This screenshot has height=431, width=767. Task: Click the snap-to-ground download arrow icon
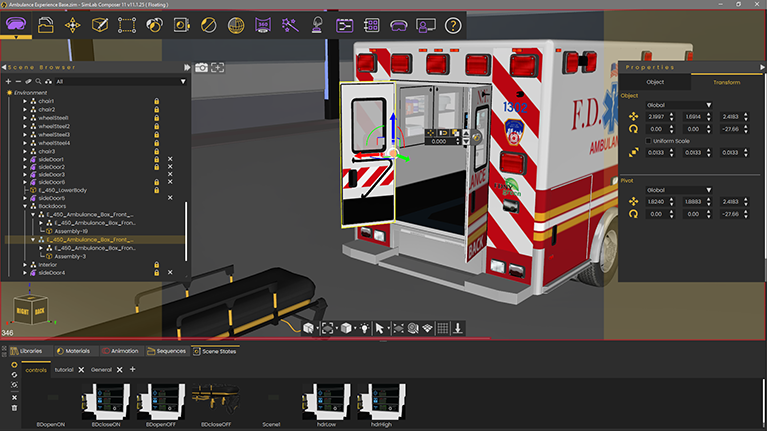pos(458,328)
